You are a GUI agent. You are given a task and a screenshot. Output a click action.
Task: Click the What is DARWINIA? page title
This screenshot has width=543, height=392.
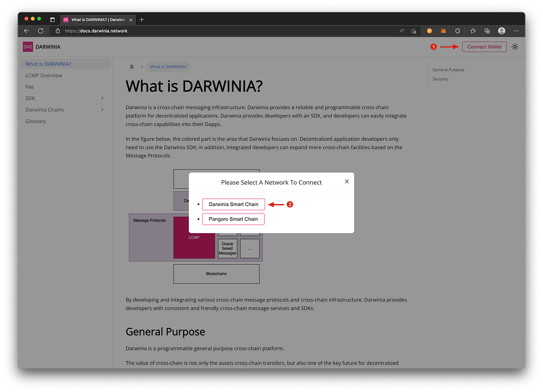194,86
